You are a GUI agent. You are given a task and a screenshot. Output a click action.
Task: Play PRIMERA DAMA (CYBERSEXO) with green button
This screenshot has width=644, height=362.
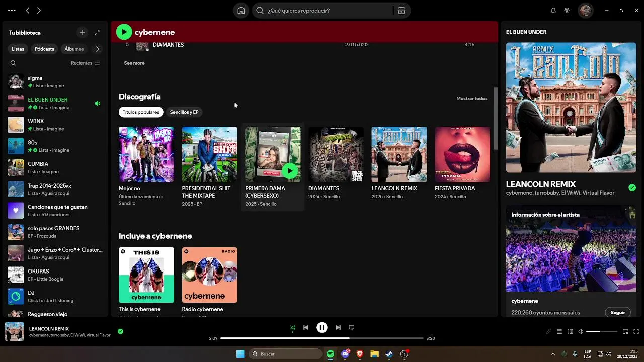[x=289, y=171]
